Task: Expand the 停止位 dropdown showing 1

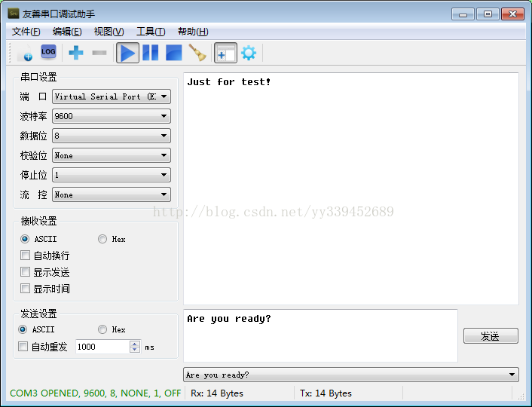Action: [112, 175]
